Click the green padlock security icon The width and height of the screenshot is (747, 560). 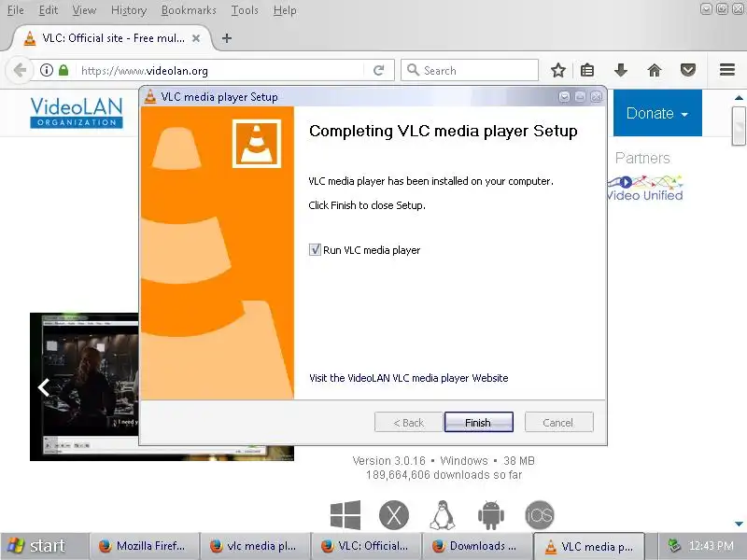pos(63,71)
